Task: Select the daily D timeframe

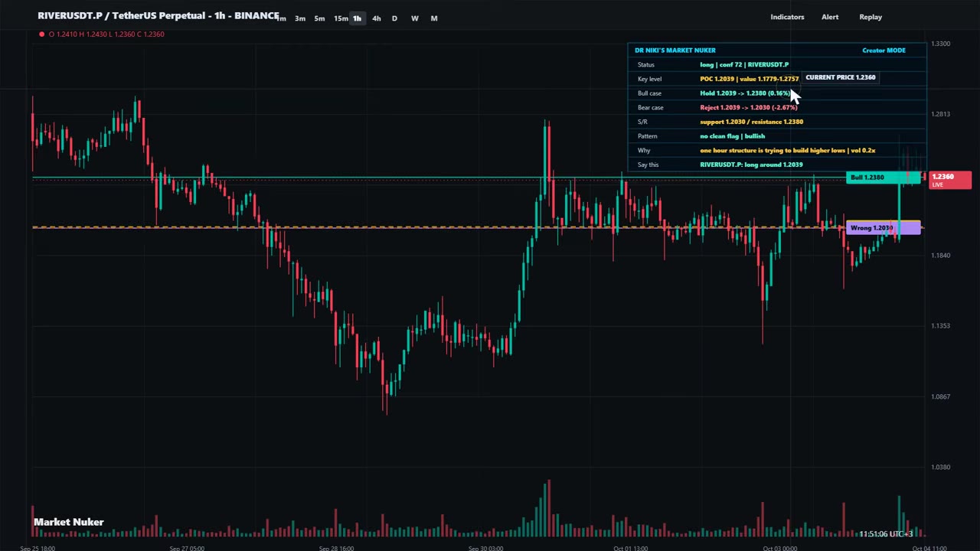Action: click(x=394, y=18)
